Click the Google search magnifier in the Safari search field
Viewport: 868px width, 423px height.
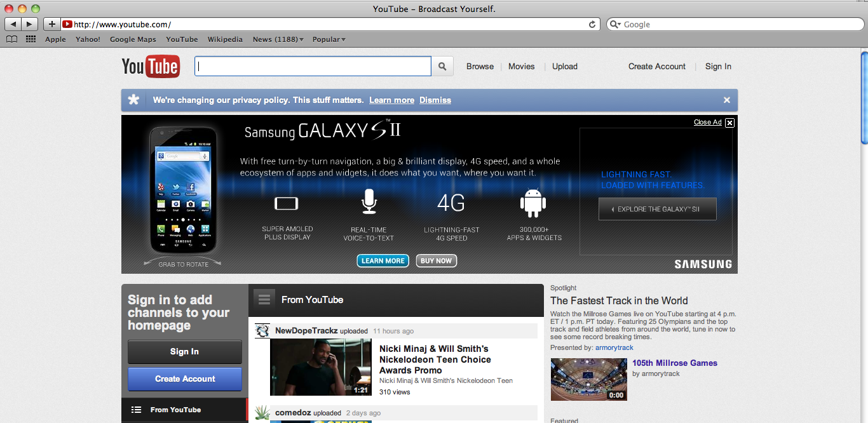tap(616, 24)
